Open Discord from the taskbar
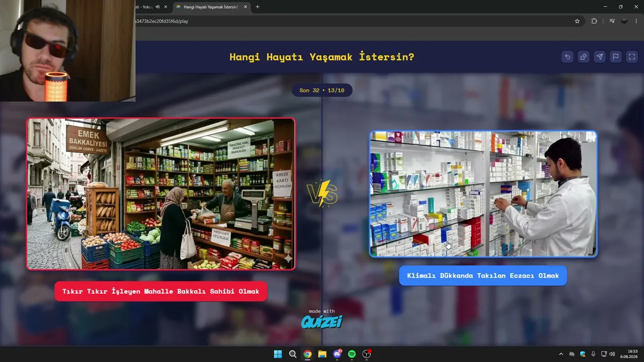Viewport: 644px width, 362px height. point(337,354)
